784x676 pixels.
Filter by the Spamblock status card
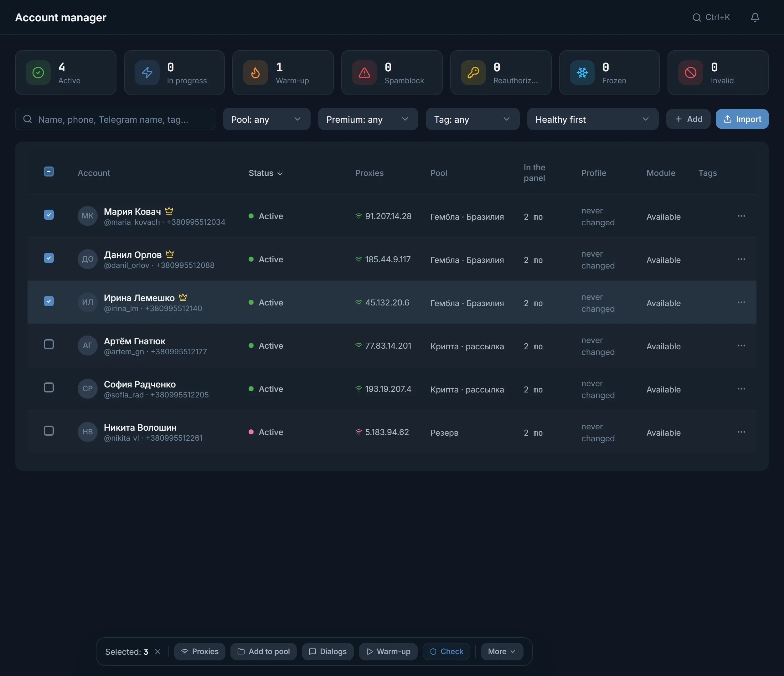point(392,73)
